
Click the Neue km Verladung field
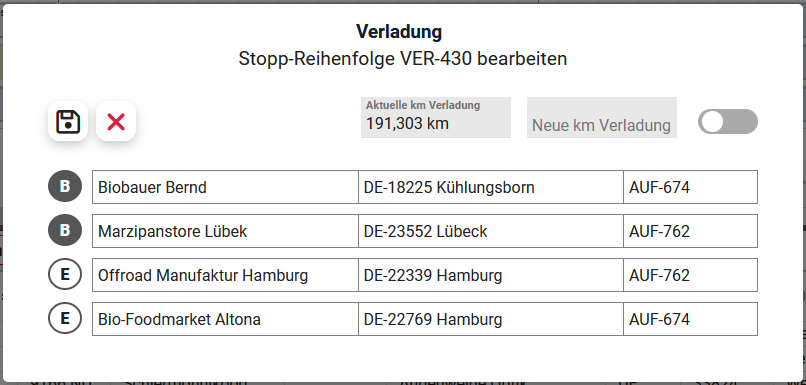[x=601, y=118]
